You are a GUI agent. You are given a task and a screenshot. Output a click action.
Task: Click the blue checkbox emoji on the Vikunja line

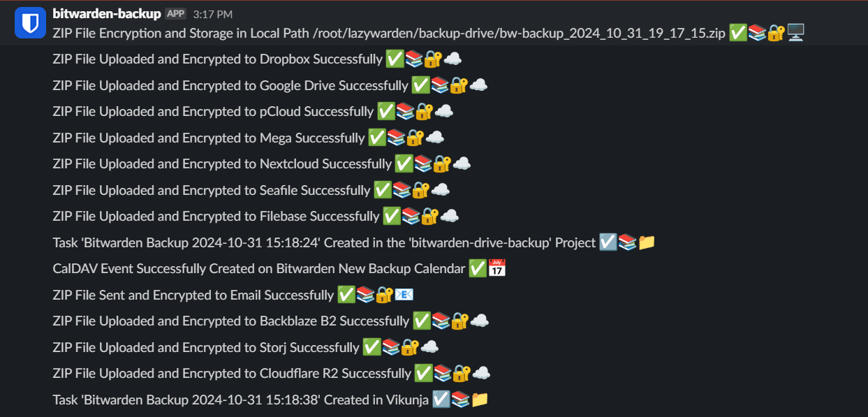[441, 400]
